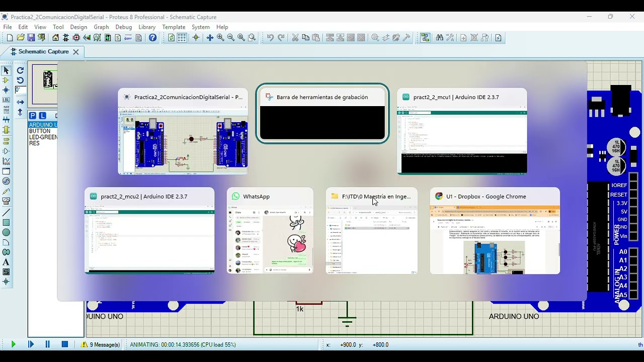The image size is (644, 362).
Task: Open the Design menu
Action: pyautogui.click(x=78, y=27)
